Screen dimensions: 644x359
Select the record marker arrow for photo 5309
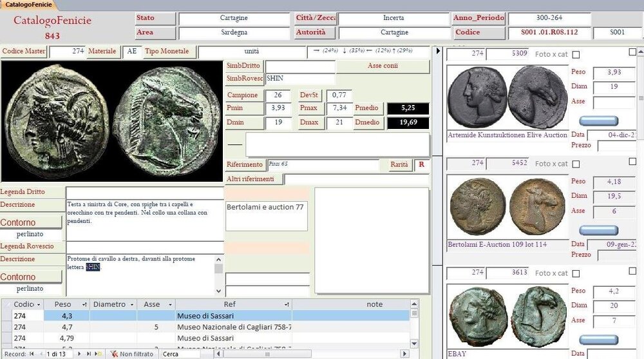[x=439, y=51]
